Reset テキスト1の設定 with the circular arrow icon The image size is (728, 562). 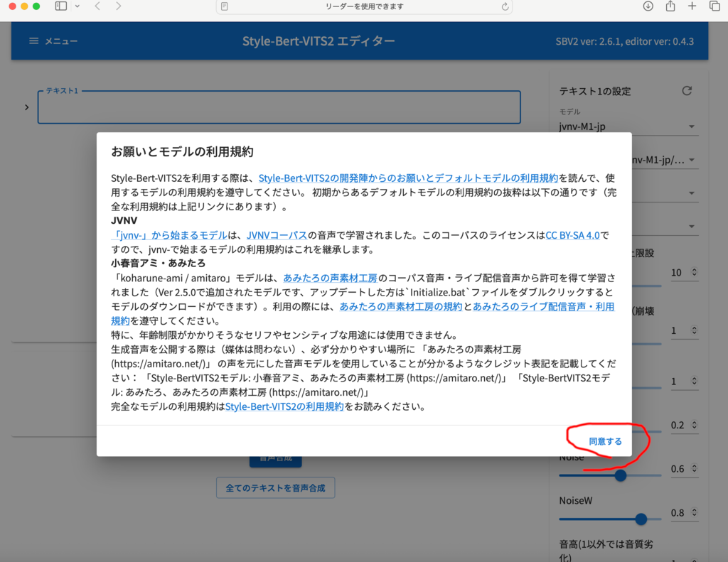point(687,91)
